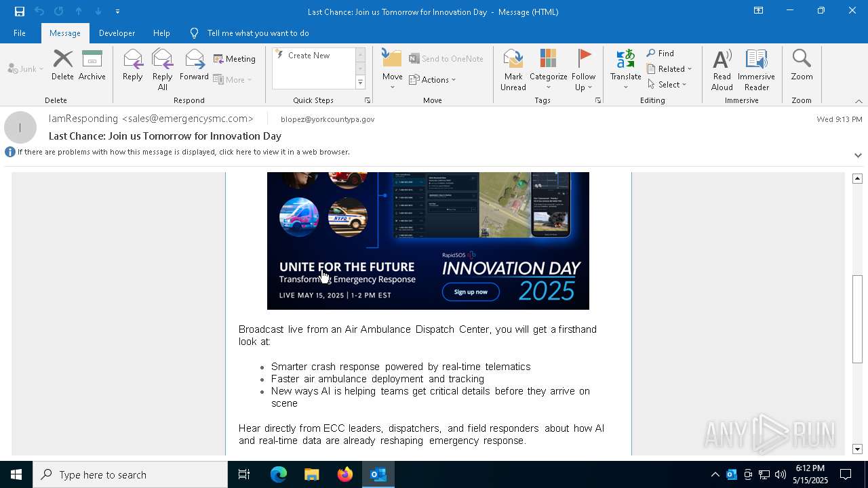Viewport: 868px width, 488px height.
Task: Click the taskbar search box
Action: [x=130, y=474]
